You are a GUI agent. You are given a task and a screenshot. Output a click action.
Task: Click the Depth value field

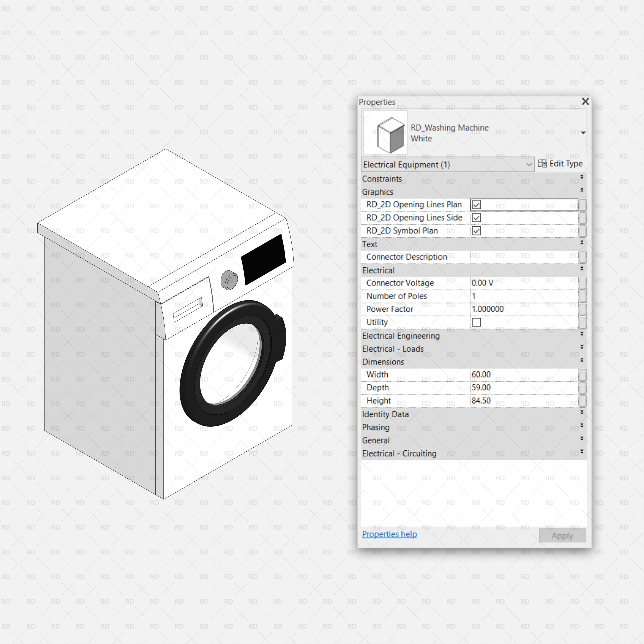click(x=520, y=388)
